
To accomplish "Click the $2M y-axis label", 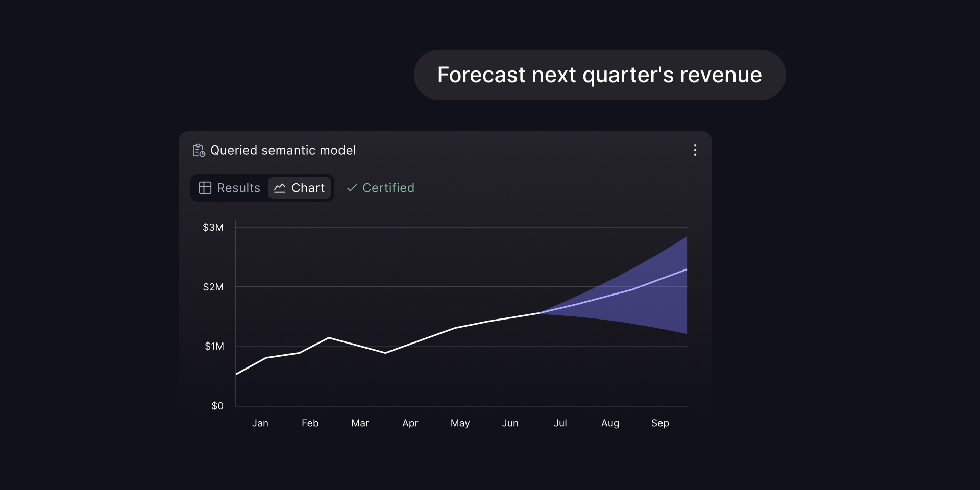I will [x=213, y=287].
